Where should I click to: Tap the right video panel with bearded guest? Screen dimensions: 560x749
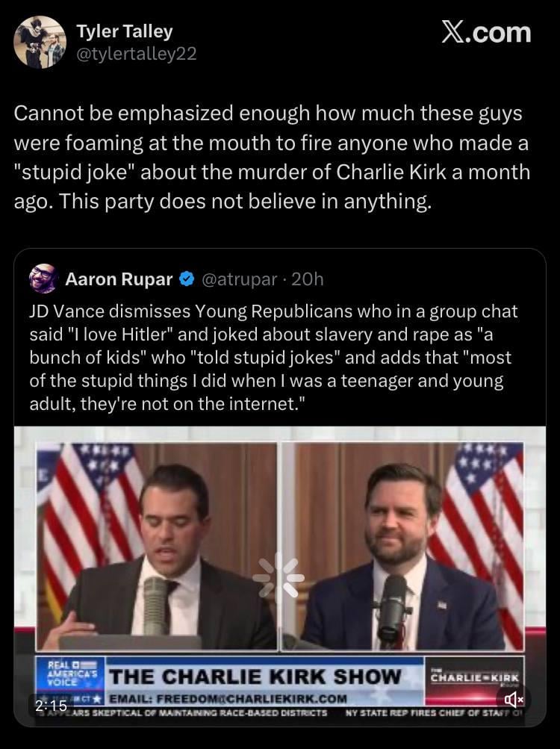point(403,545)
